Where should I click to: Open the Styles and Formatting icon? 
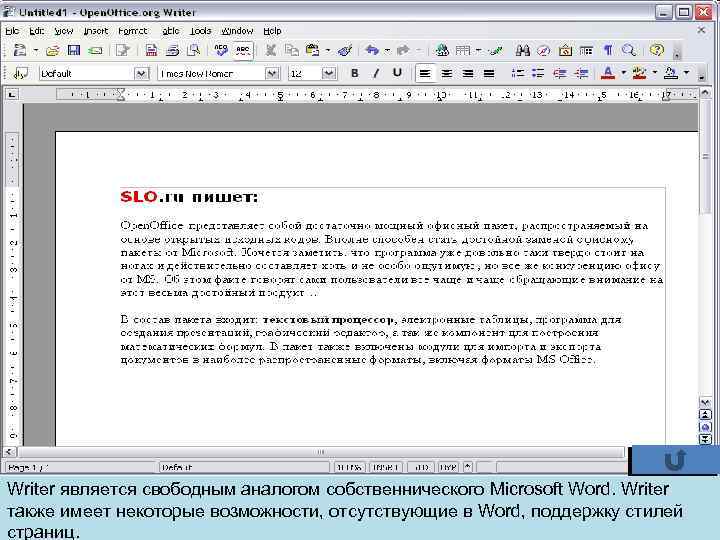[x=20, y=73]
